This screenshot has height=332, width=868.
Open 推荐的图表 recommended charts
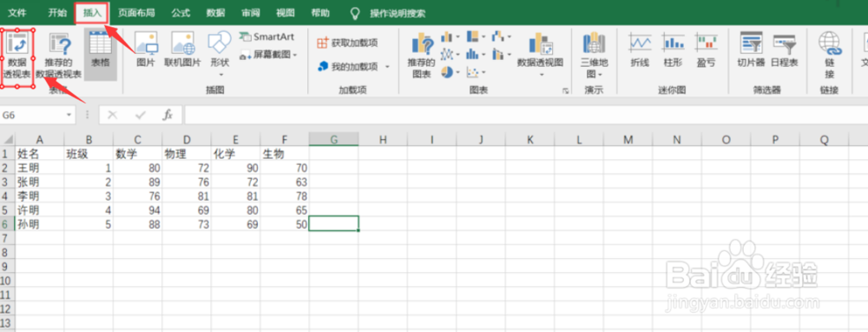[x=422, y=56]
